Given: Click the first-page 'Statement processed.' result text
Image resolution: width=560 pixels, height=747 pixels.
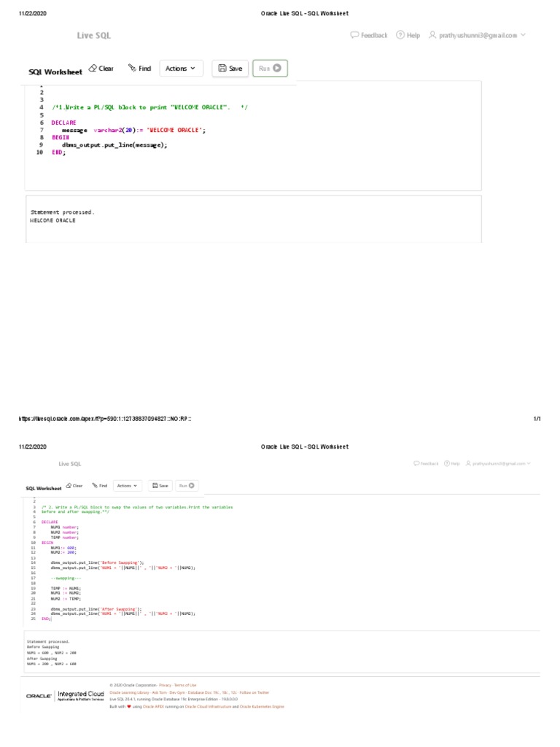Looking at the screenshot, I should coord(63,212).
